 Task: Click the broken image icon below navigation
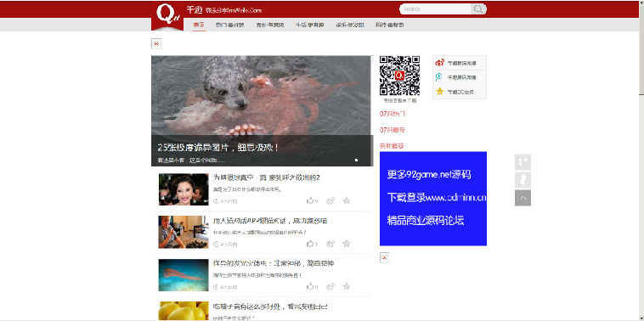[x=156, y=43]
